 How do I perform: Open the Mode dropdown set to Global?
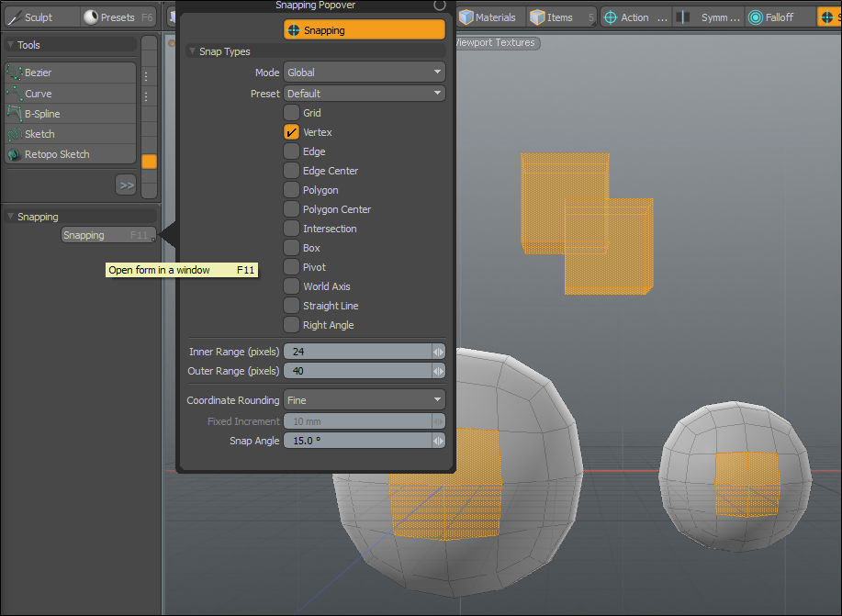coord(364,73)
